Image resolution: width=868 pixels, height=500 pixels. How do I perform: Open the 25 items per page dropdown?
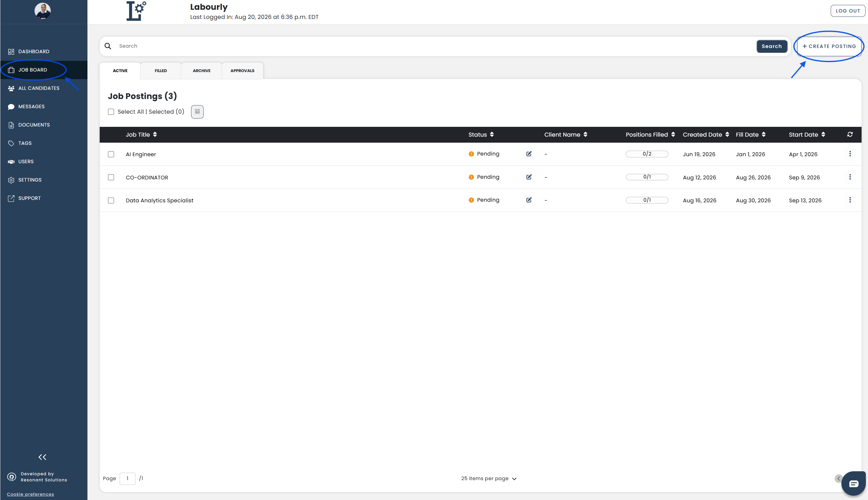[x=489, y=479]
